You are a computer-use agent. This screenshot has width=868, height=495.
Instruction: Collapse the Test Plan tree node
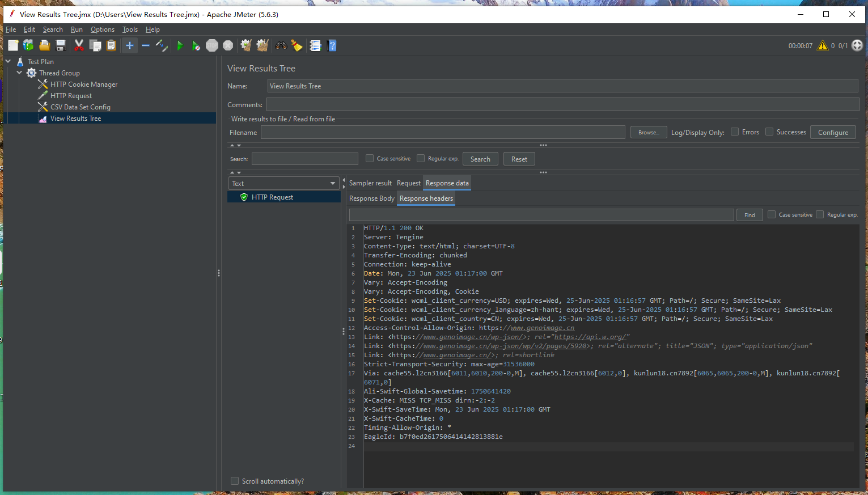[x=9, y=61]
